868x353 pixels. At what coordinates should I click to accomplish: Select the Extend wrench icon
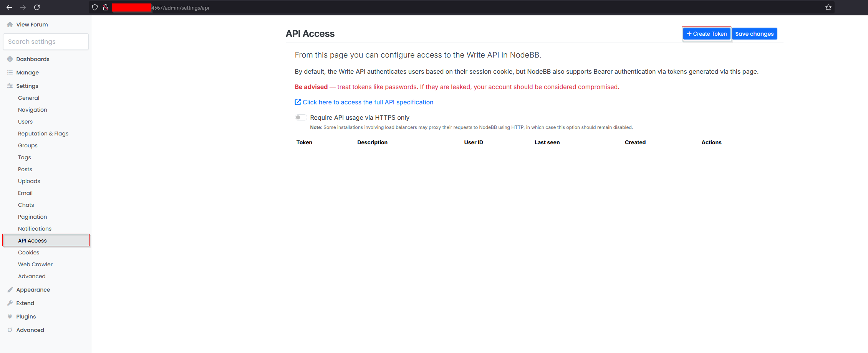[x=10, y=303]
